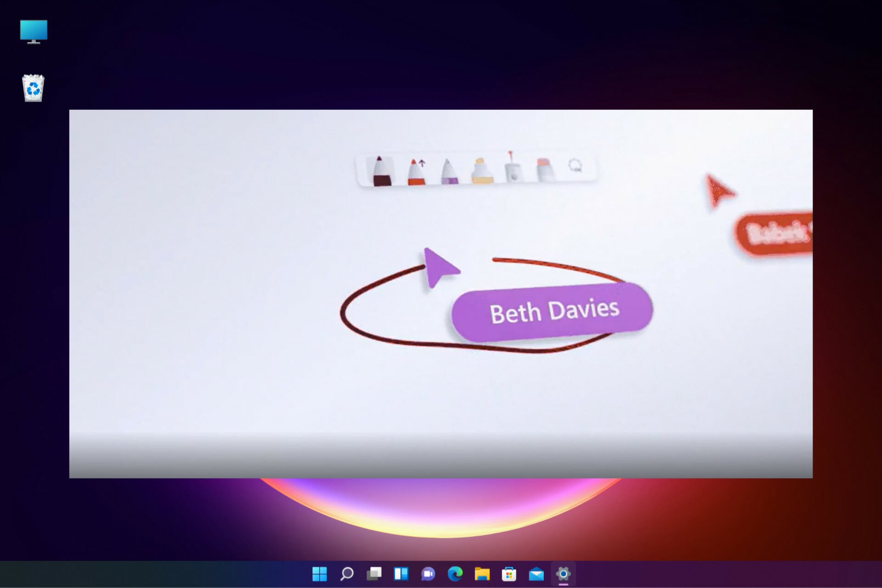This screenshot has width=882, height=588.
Task: Click the cut-off red collaborator name tag
Action: (773, 233)
